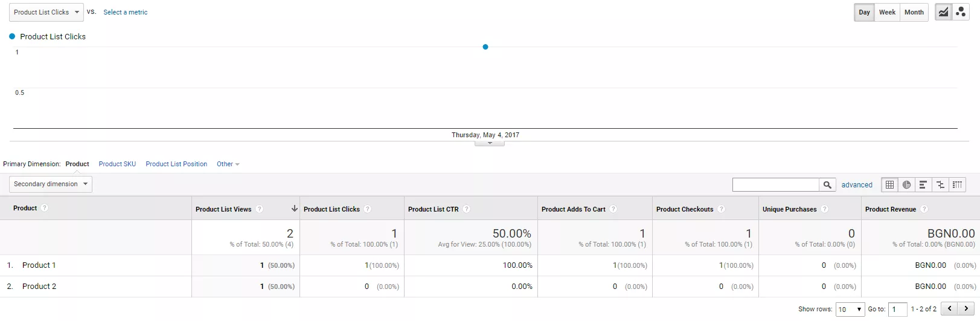Switch to motion chart view
Image resolution: width=980 pixels, height=321 pixels.
pyautogui.click(x=961, y=12)
